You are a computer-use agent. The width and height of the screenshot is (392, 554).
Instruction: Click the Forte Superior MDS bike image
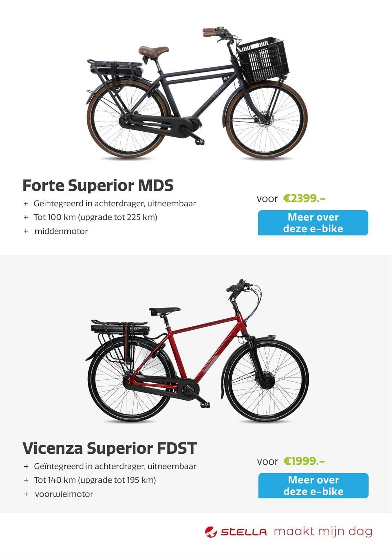tap(197, 93)
